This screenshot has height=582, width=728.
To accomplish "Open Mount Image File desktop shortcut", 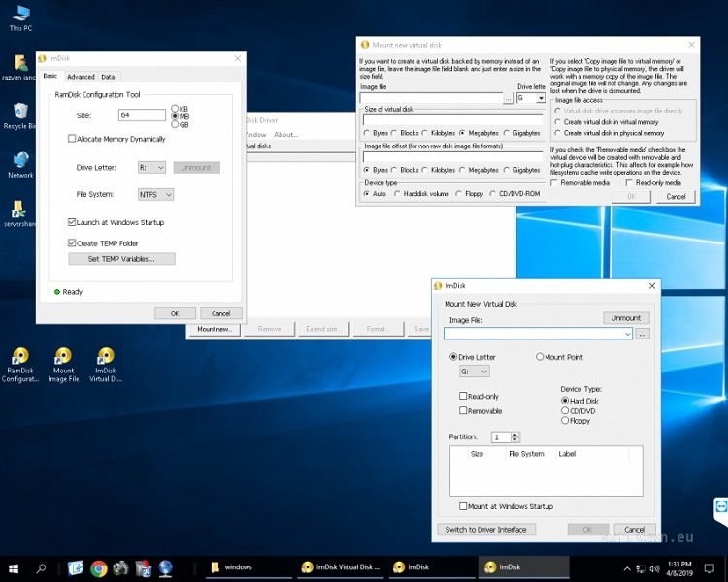I will 63,366.
